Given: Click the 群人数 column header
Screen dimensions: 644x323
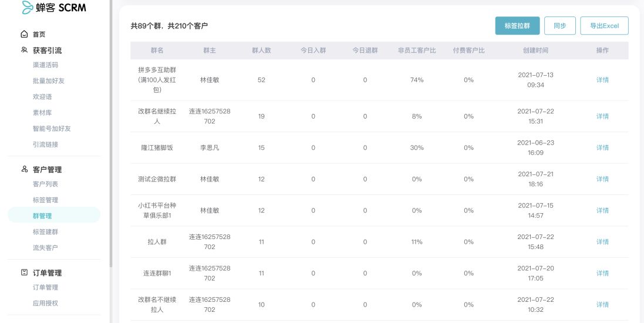Looking at the screenshot, I should pos(261,50).
